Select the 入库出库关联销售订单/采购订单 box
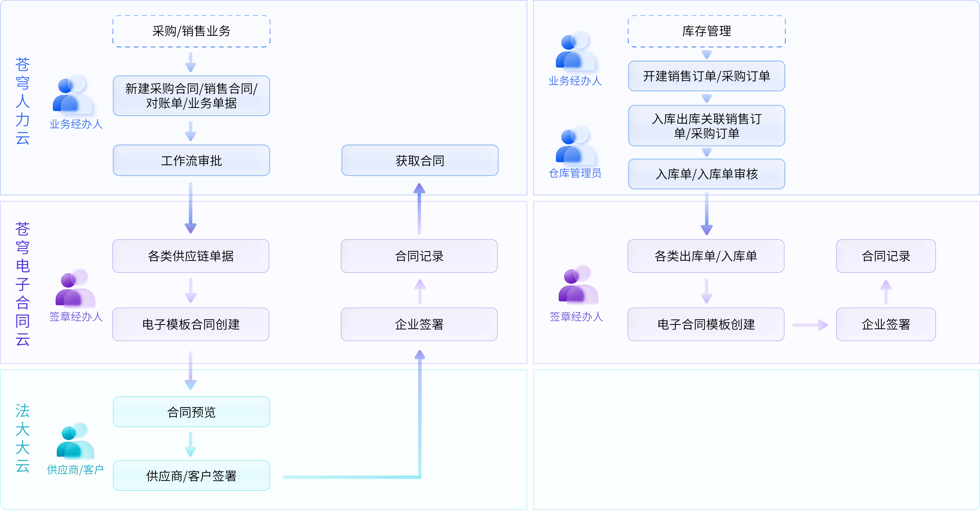Viewport: 980px width, 510px height. (706, 126)
